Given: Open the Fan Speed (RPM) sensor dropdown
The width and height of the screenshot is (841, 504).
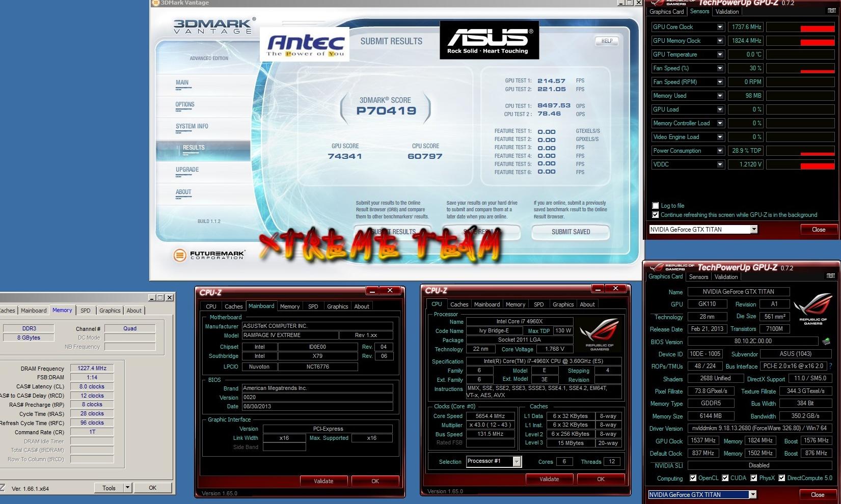Looking at the screenshot, I should tap(720, 82).
